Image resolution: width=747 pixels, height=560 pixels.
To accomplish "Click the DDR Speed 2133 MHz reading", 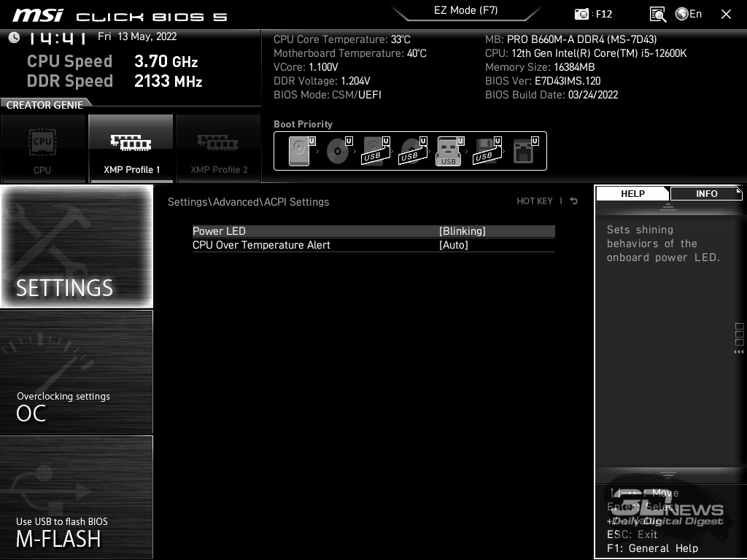I will [x=115, y=81].
